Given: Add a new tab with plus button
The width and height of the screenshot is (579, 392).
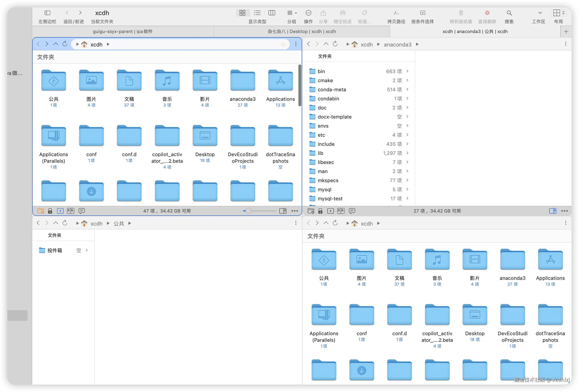Looking at the screenshot, I should pyautogui.click(x=566, y=31).
